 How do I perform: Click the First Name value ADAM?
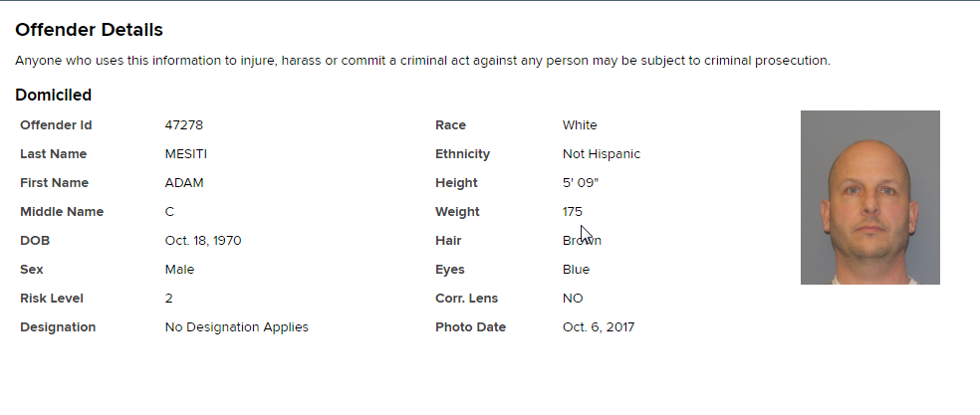click(x=183, y=182)
